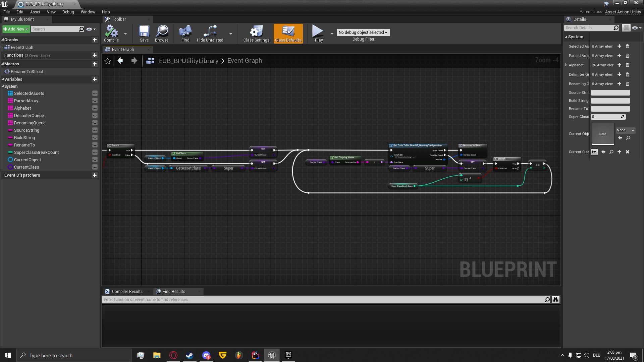Expand the Alphabet array in Details
The height and width of the screenshot is (362, 644).
(566, 65)
